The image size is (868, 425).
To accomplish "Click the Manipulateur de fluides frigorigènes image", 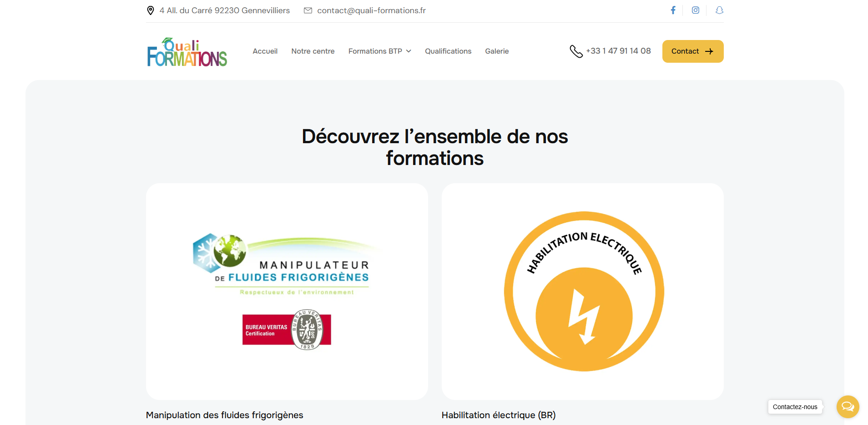I will (x=287, y=291).
